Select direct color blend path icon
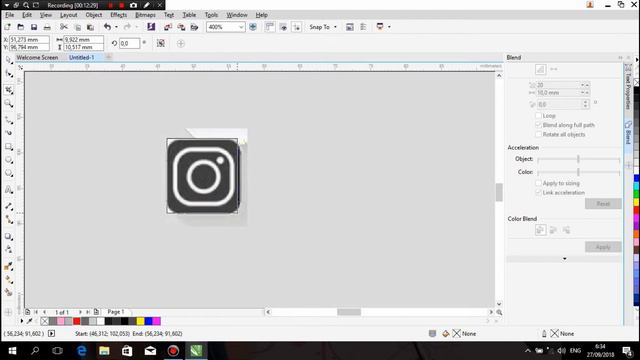Image resolution: width=640 pixels, height=360 pixels. point(540,230)
